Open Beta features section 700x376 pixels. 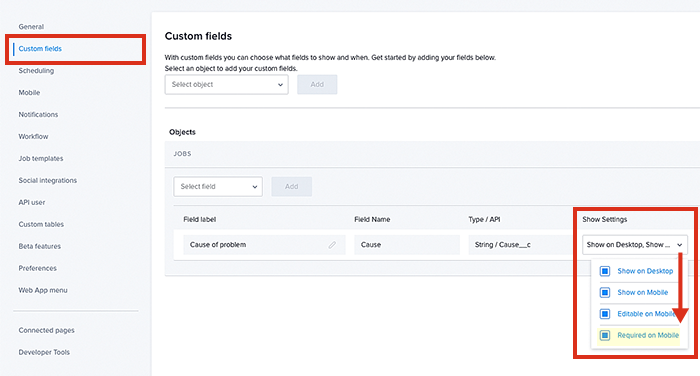point(40,246)
